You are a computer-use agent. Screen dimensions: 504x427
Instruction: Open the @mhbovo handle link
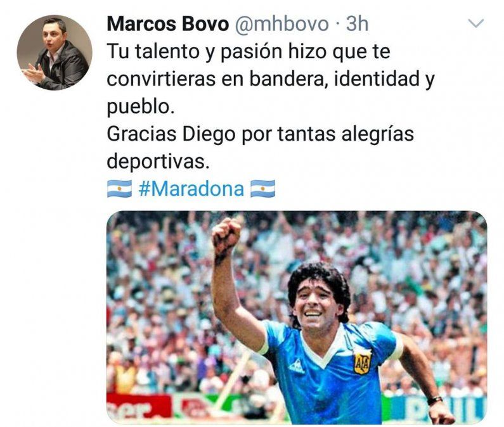[x=282, y=24]
